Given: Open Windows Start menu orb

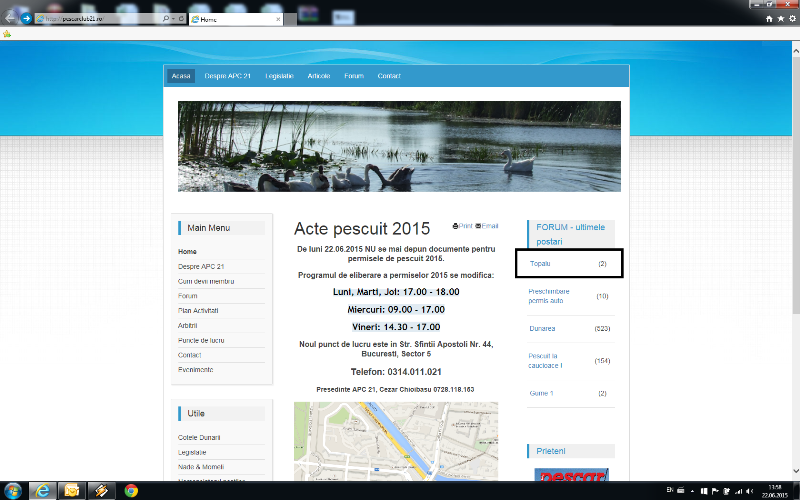Looking at the screenshot, I should pos(12,490).
